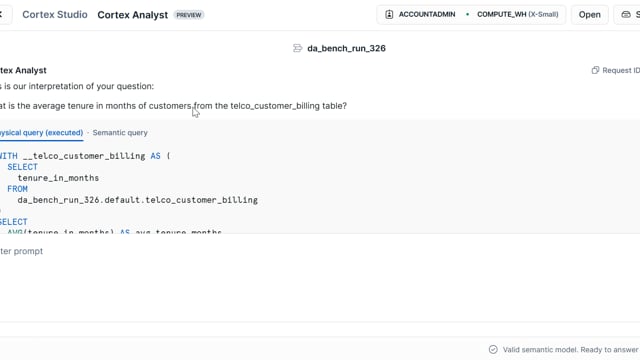Viewport: 640px width, 360px height.
Task: Click the Request ID label
Action: point(621,70)
